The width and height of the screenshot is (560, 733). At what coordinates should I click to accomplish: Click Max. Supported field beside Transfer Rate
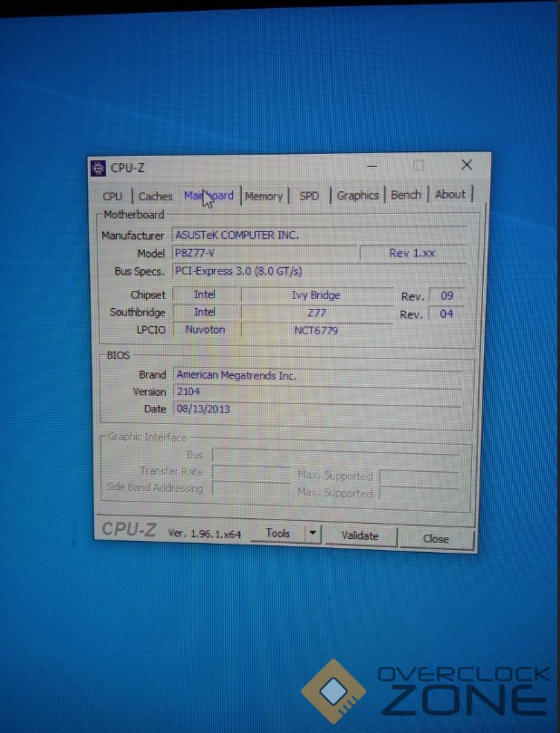[x=419, y=477]
